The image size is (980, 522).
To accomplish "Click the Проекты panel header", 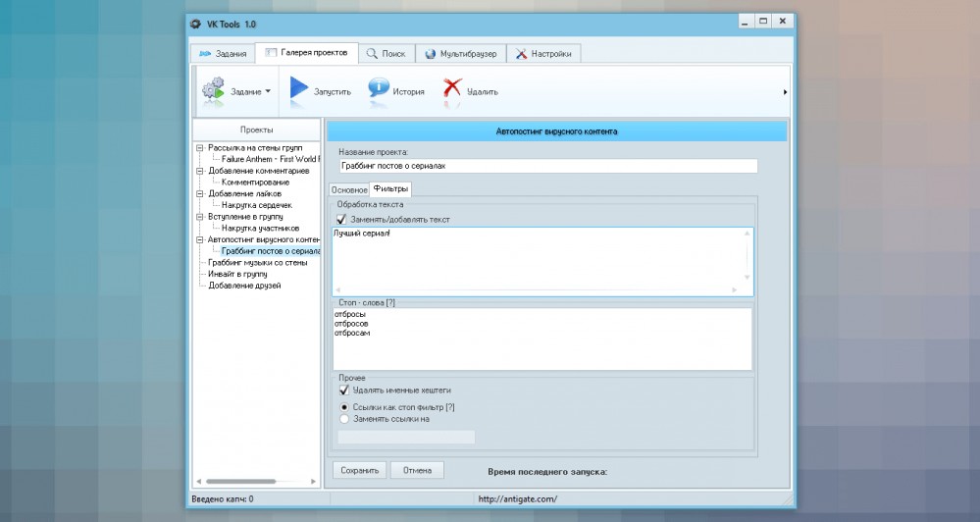I will [256, 130].
